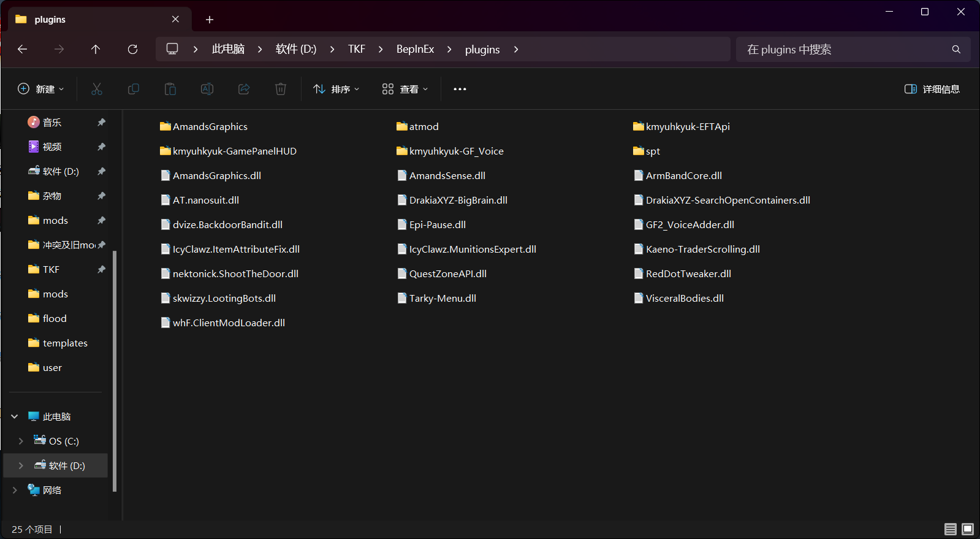Viewport: 980px width, 539px height.
Task: Toggle the 详细信息 details pane
Action: tap(932, 89)
